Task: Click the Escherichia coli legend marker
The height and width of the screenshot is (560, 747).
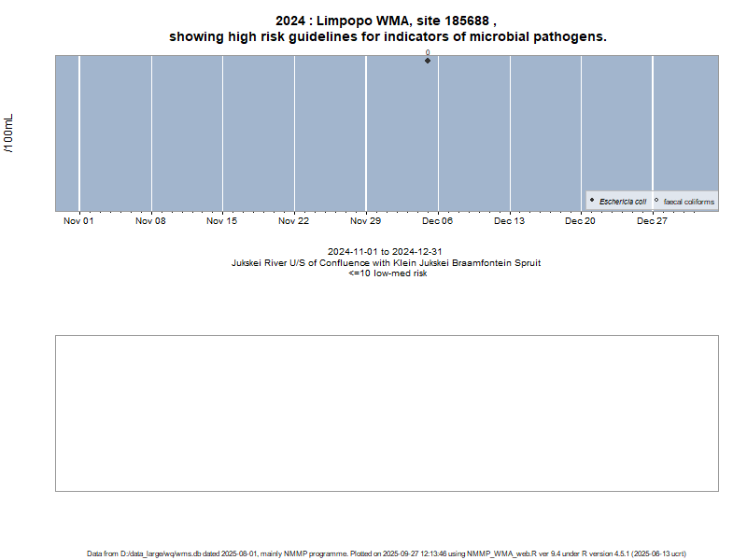Action: [x=592, y=201]
